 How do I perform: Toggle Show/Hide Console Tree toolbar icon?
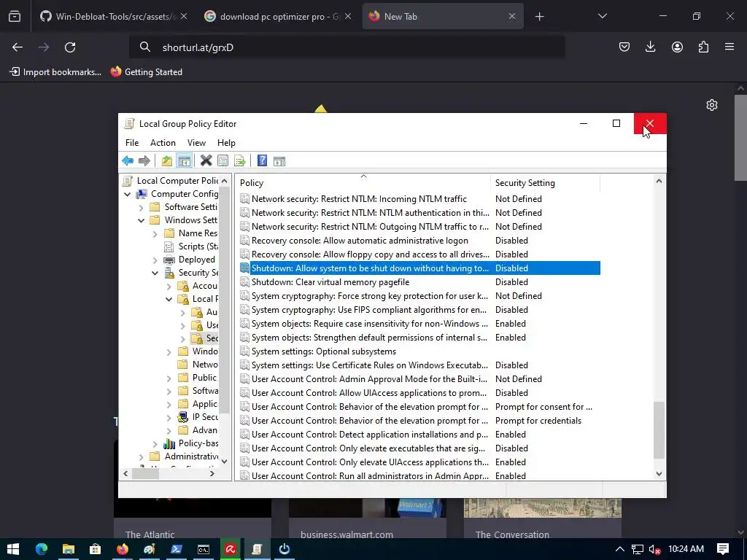click(x=184, y=161)
